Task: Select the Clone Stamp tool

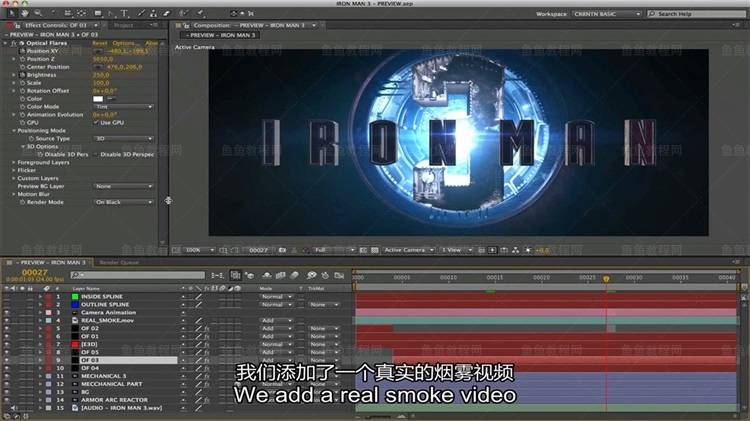Action: (154, 13)
